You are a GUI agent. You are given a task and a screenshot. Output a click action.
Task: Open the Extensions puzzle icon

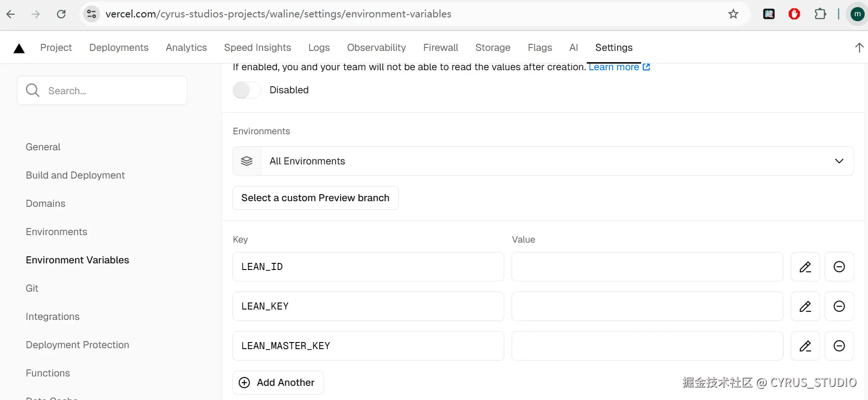click(x=820, y=14)
